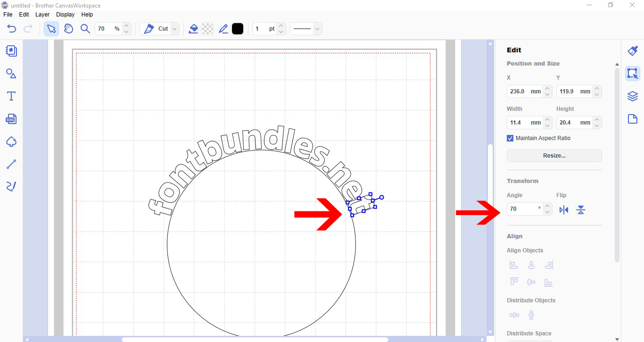Open the Layer menu
This screenshot has height=342, width=644.
[42, 15]
